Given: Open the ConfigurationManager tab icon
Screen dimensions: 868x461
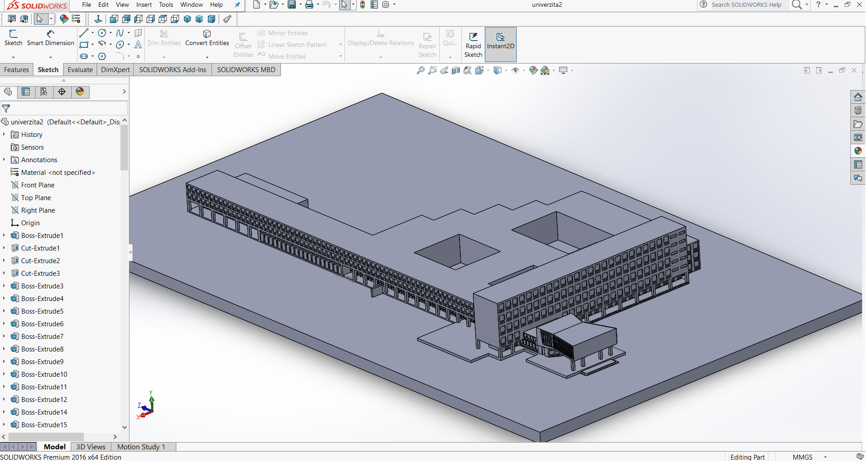Looking at the screenshot, I should [x=44, y=92].
